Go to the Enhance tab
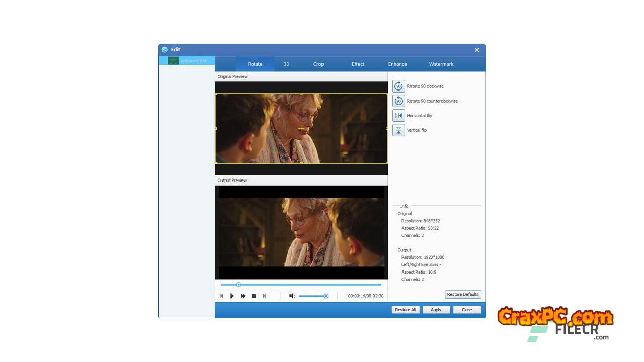This screenshot has width=644, height=362. point(397,64)
